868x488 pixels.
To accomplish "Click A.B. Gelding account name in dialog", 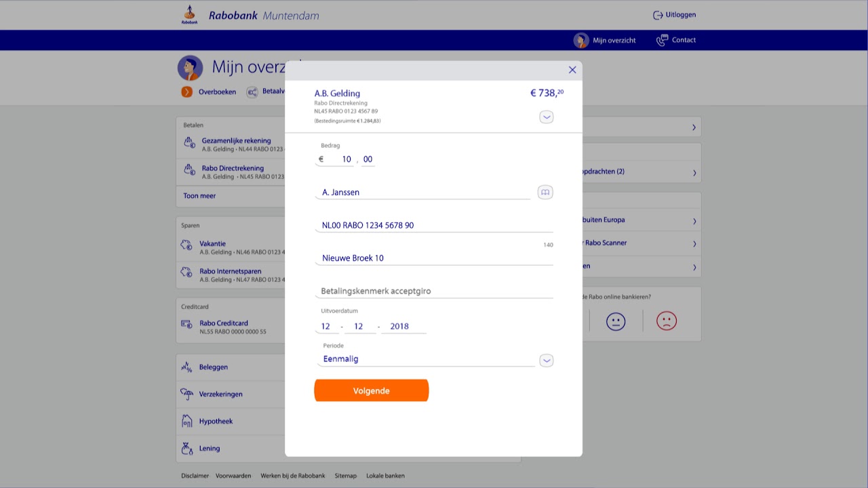I will coord(337,94).
